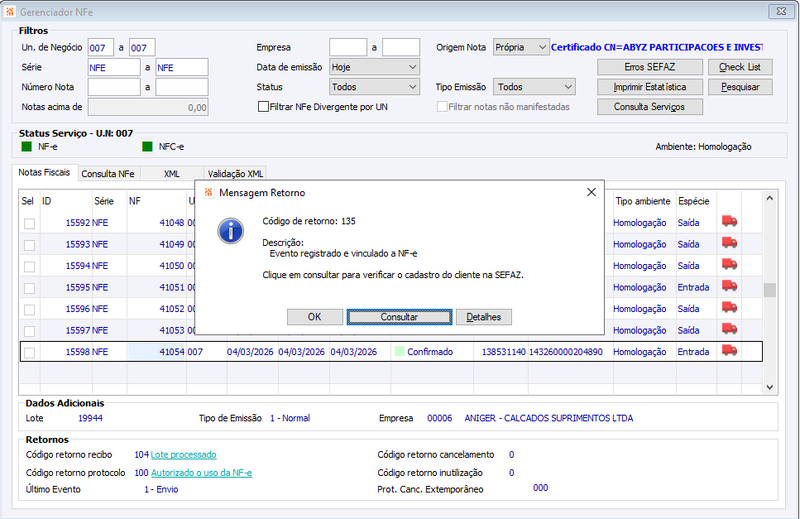Switch to the Consulta NFe tab
Viewport: 800px width, 519px height.
108,174
